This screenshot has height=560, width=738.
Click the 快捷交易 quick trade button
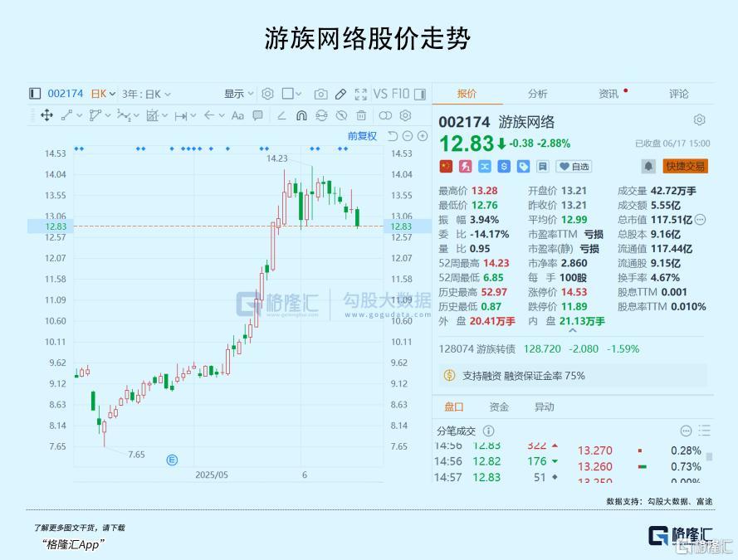pos(686,166)
